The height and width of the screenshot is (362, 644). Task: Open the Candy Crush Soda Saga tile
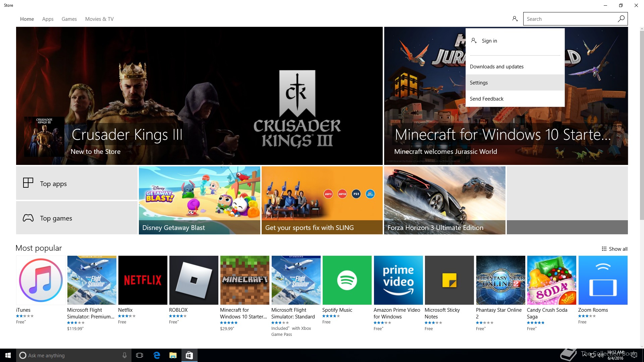pyautogui.click(x=551, y=280)
